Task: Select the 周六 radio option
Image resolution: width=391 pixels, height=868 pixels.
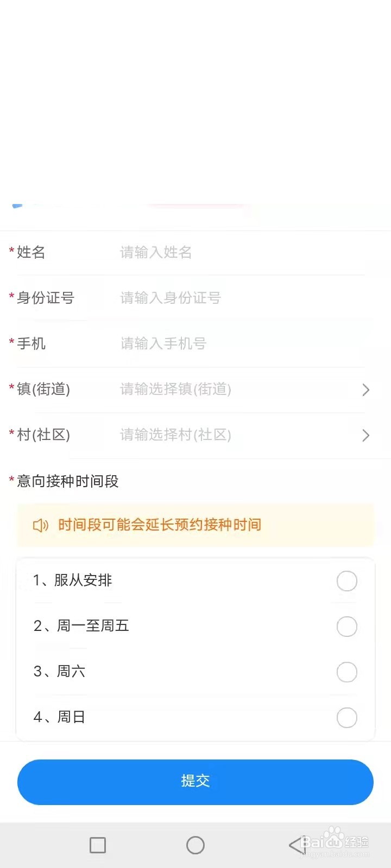Action: pos(347,672)
